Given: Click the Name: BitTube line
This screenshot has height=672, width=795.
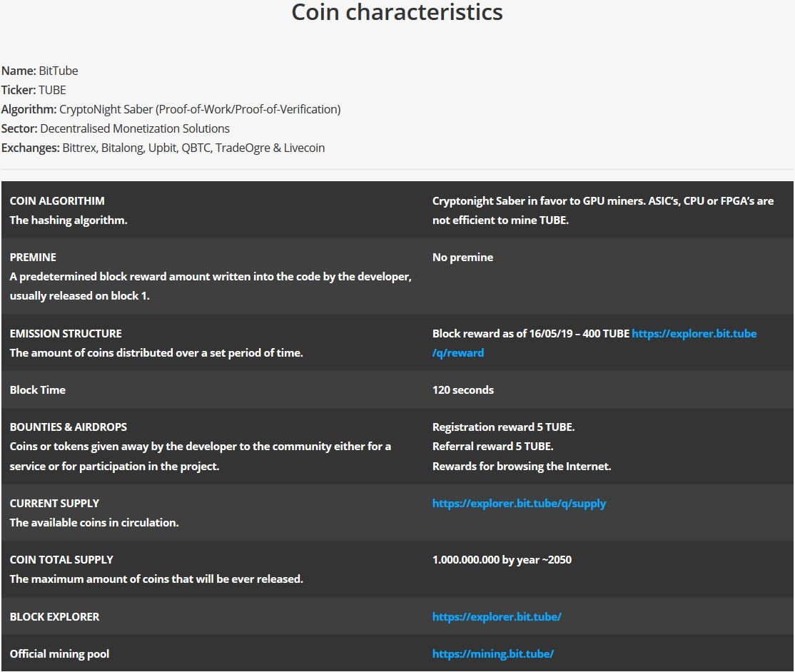Looking at the screenshot, I should click(x=40, y=71).
